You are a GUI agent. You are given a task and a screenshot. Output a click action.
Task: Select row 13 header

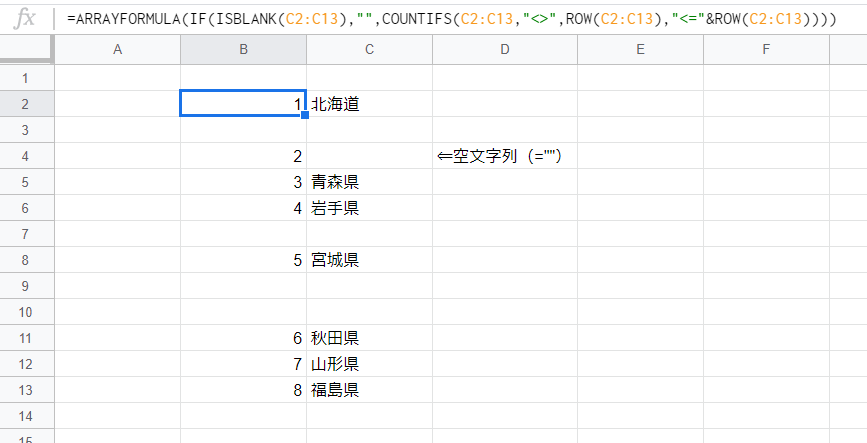pyautogui.click(x=27, y=390)
